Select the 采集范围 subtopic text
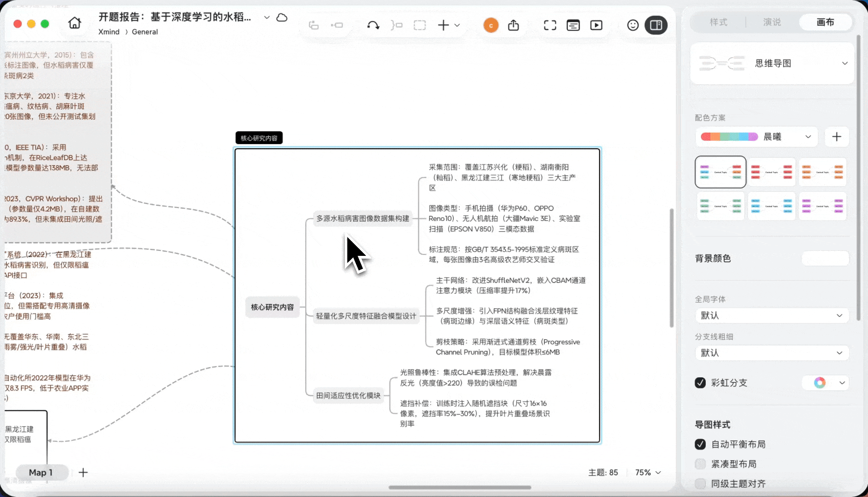 503,178
